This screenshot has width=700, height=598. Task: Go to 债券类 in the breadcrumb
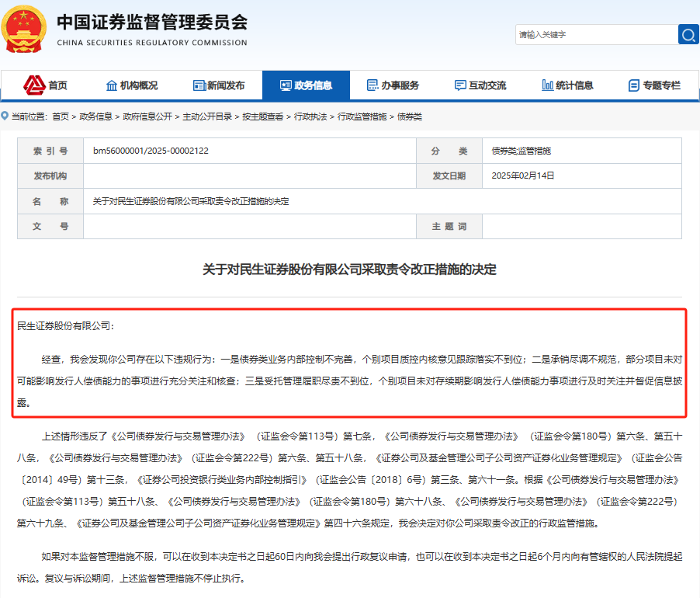coord(410,116)
